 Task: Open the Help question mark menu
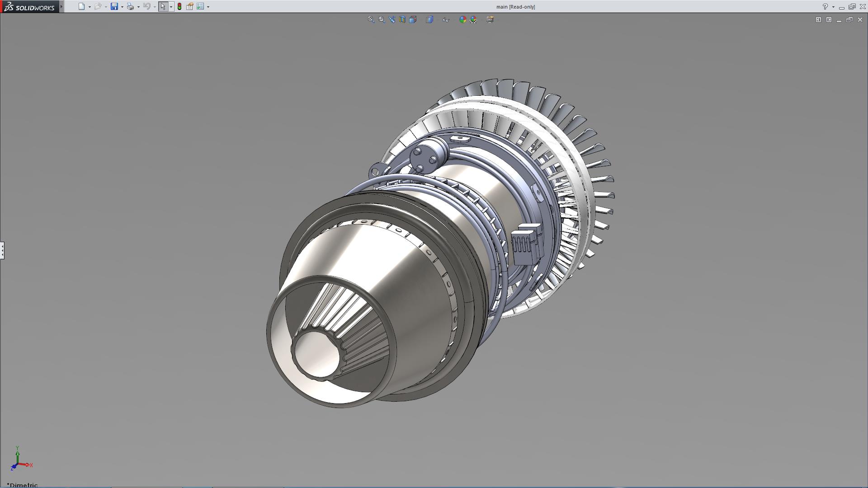(x=825, y=7)
